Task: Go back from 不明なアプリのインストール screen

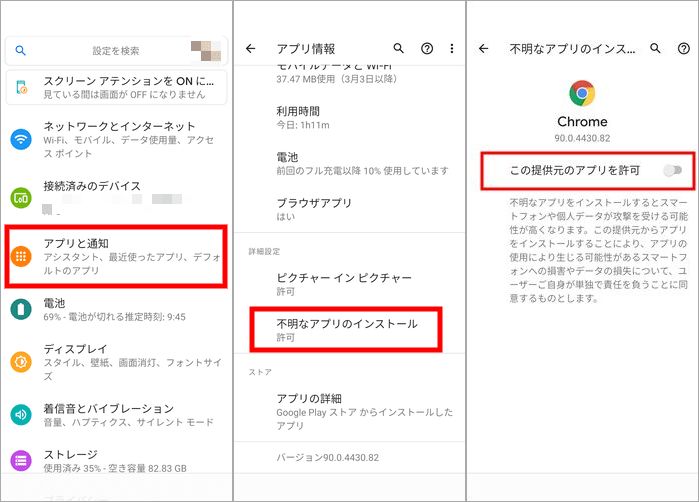Action: coord(484,49)
